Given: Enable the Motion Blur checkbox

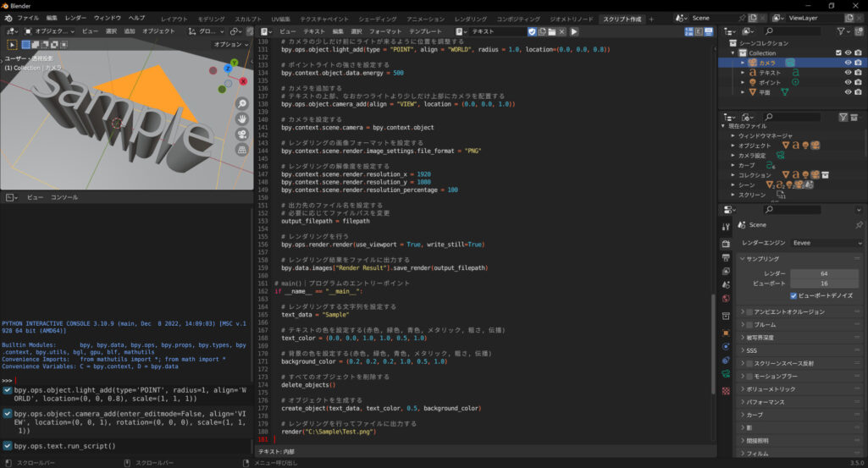Looking at the screenshot, I should point(749,376).
